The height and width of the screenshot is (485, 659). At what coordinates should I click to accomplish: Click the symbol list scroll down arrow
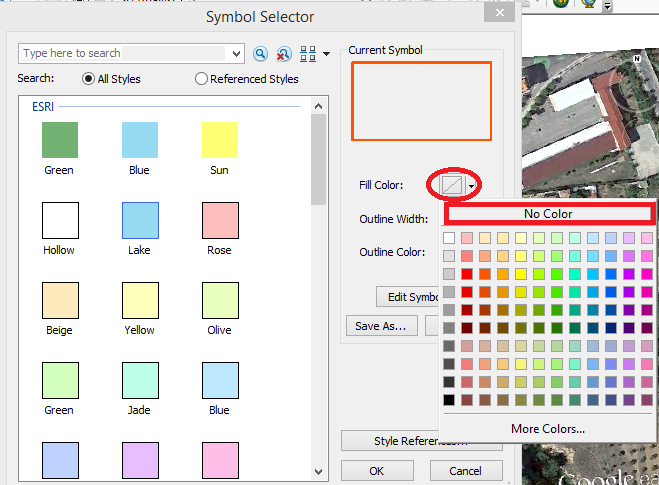319,472
